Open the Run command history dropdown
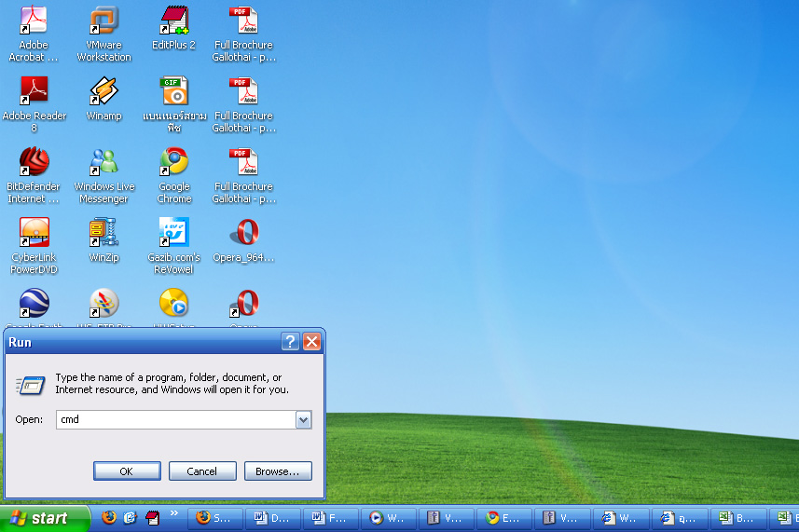 tap(303, 420)
